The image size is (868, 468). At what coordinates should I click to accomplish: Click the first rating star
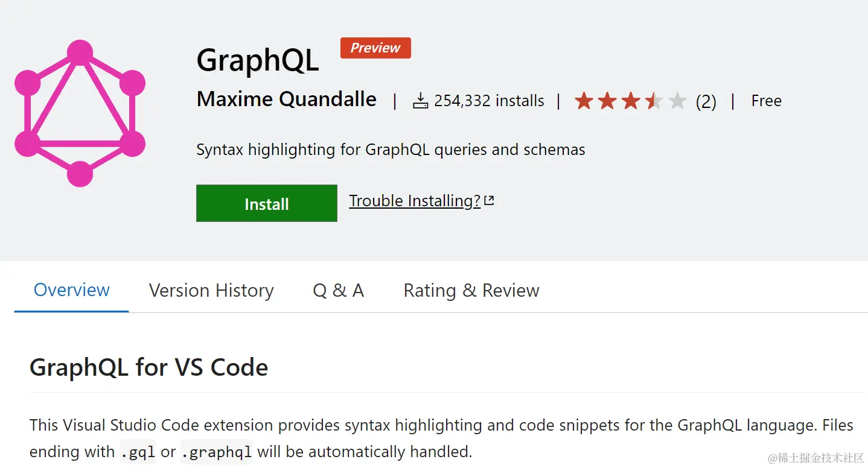(x=584, y=101)
